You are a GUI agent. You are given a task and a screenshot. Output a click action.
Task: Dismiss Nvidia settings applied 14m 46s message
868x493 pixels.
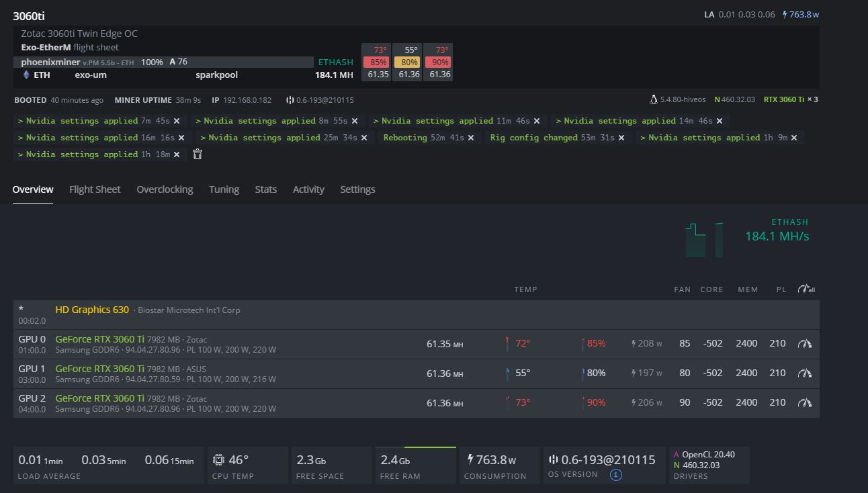point(720,121)
